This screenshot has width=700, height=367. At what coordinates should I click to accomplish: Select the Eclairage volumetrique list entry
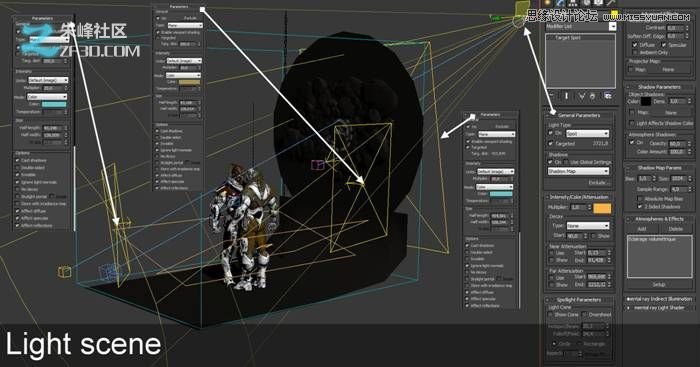pyautogui.click(x=652, y=239)
